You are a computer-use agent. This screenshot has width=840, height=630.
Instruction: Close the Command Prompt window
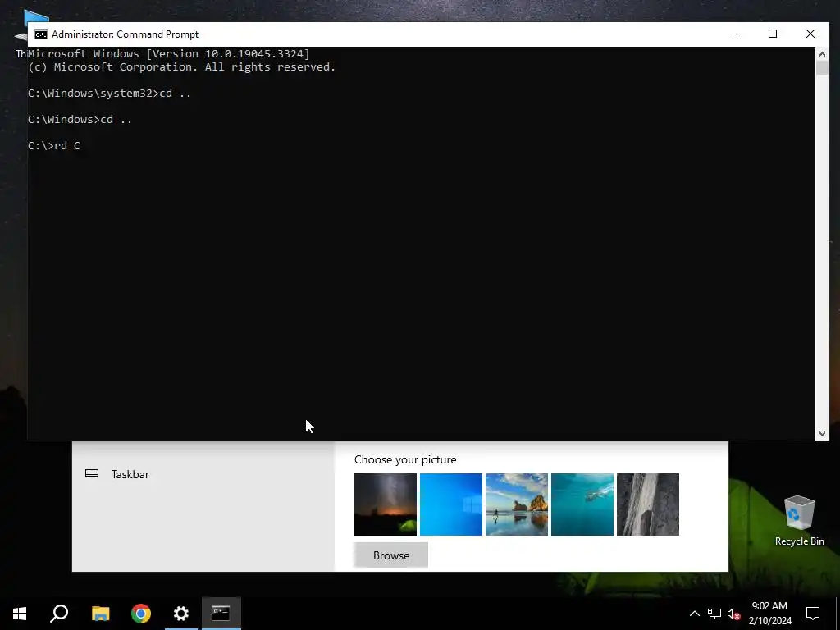(x=810, y=34)
